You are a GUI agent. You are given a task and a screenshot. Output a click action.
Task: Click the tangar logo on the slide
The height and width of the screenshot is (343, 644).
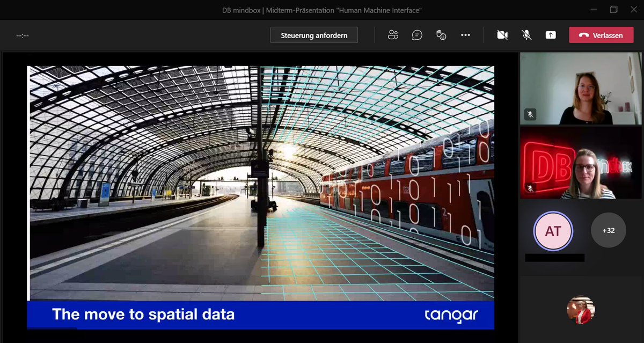pyautogui.click(x=451, y=315)
